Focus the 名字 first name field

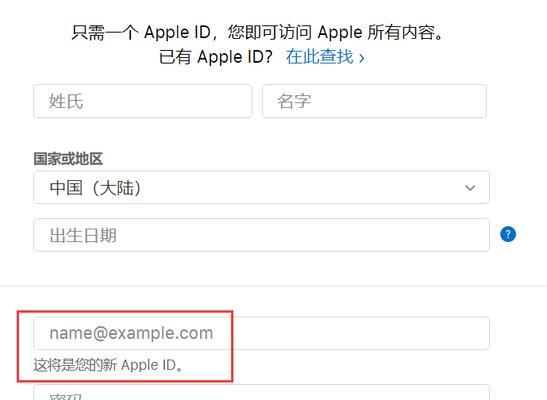click(374, 101)
